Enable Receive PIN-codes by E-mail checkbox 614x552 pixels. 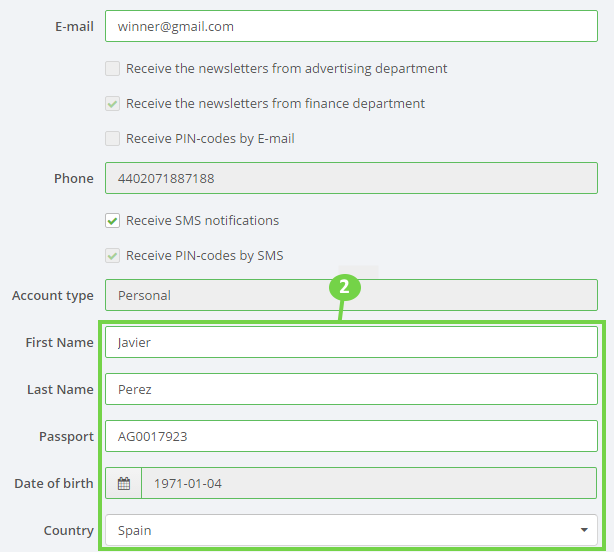[113, 139]
